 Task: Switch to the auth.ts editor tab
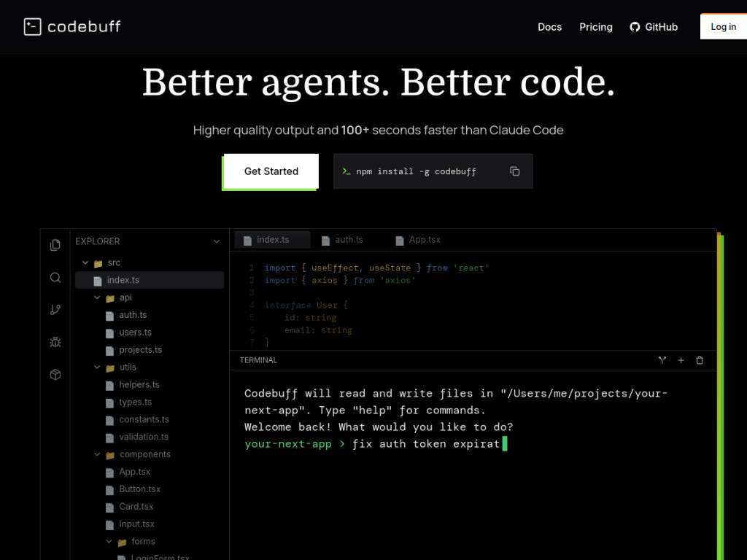tap(343, 240)
